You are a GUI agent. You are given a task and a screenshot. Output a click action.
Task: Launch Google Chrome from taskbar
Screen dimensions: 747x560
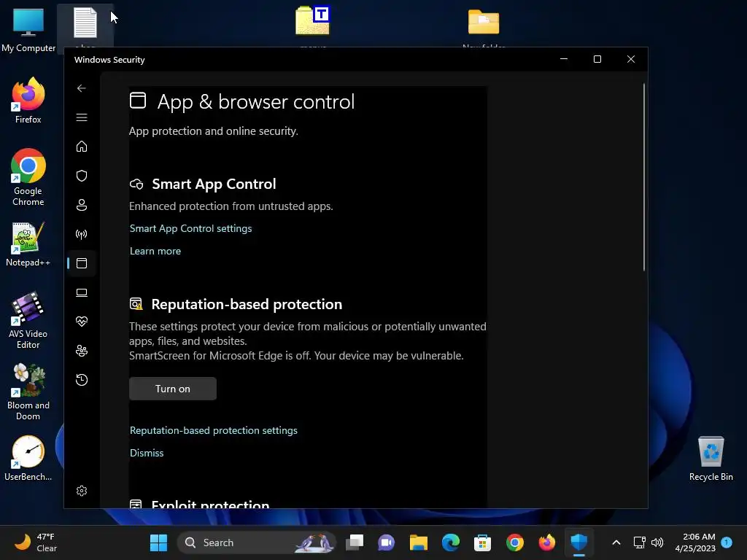pos(514,542)
